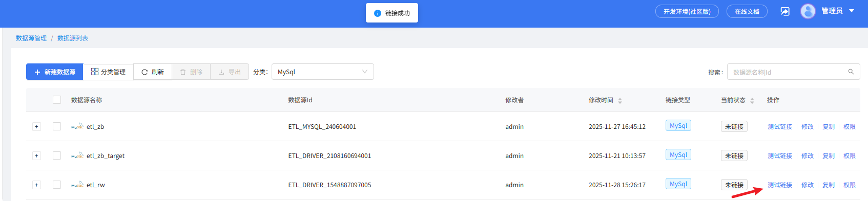Focus the 数据源名称|Id search field
This screenshot has height=201, width=868.
click(x=793, y=72)
